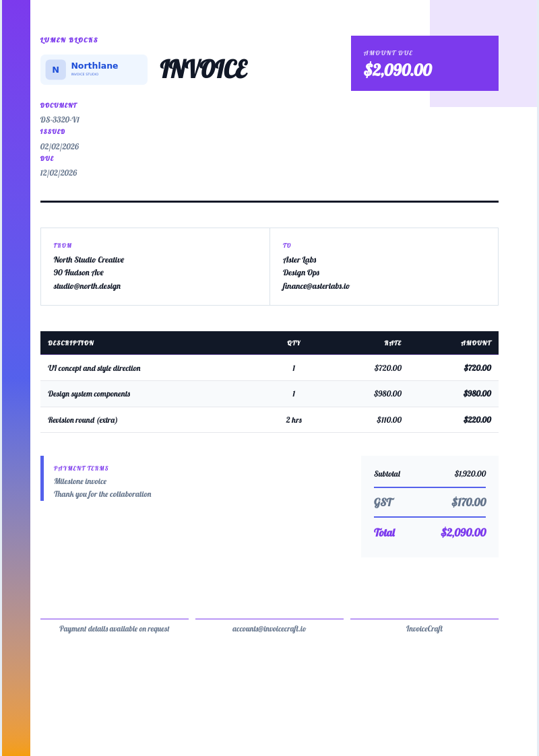The height and width of the screenshot is (756, 539).
Task: Click the $2,090.00 total value in summary
Action: click(464, 532)
